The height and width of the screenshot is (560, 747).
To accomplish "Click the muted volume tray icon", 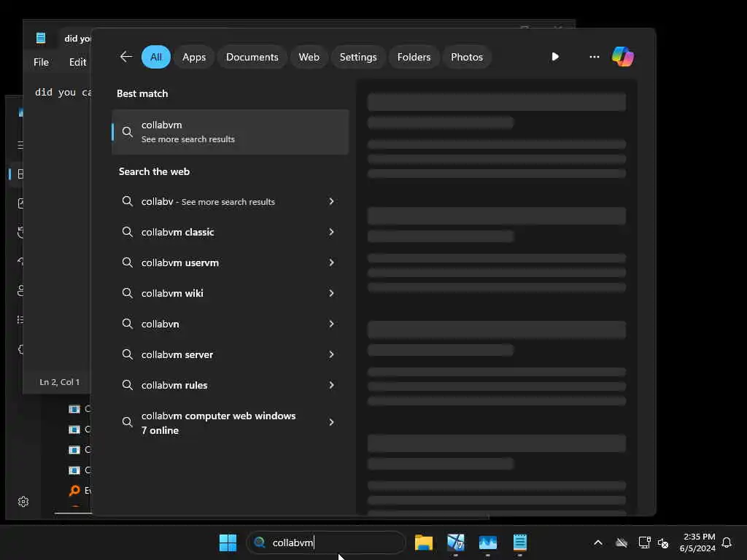I will pyautogui.click(x=663, y=542).
